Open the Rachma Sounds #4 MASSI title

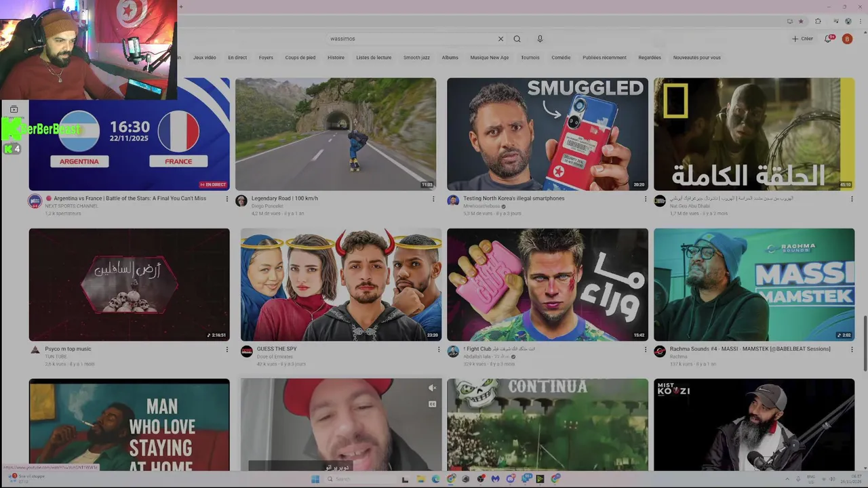point(750,349)
